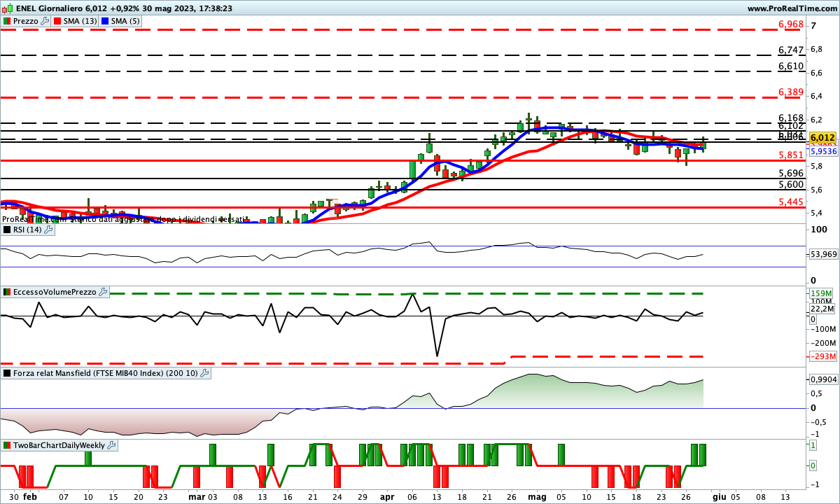Open Forza relat Mansfield settings wrench
The height and width of the screenshot is (504, 840).
204,373
